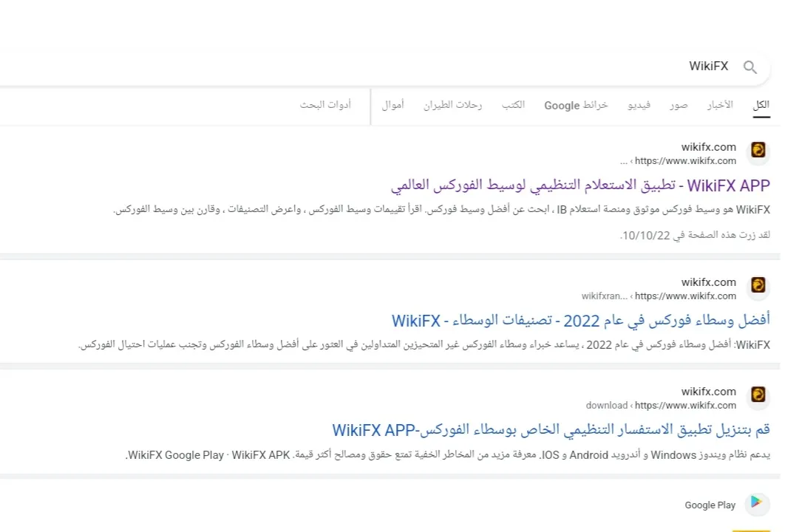Click the WikiFX favicon of the 2022 brokers result

click(x=758, y=285)
